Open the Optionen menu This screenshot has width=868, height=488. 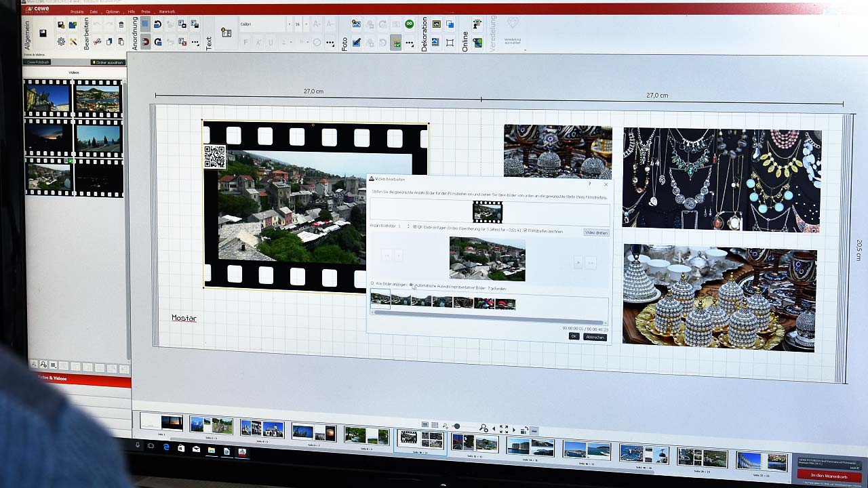113,12
